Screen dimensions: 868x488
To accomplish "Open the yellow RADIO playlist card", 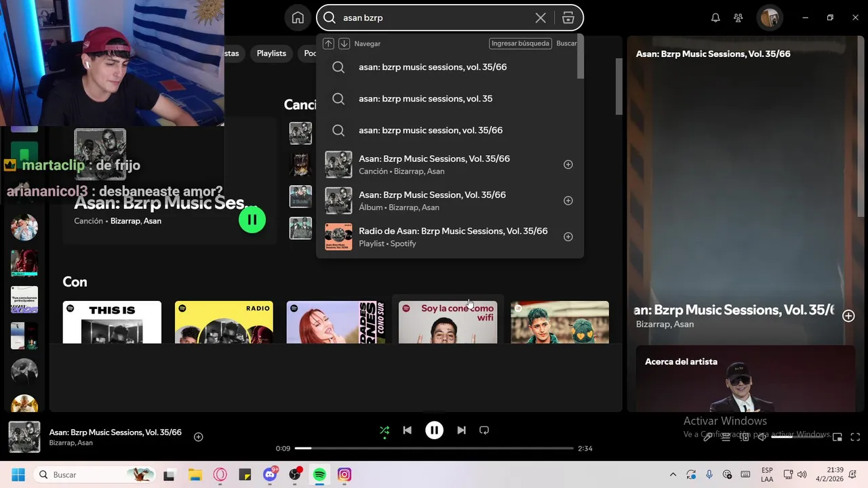I will tap(224, 322).
